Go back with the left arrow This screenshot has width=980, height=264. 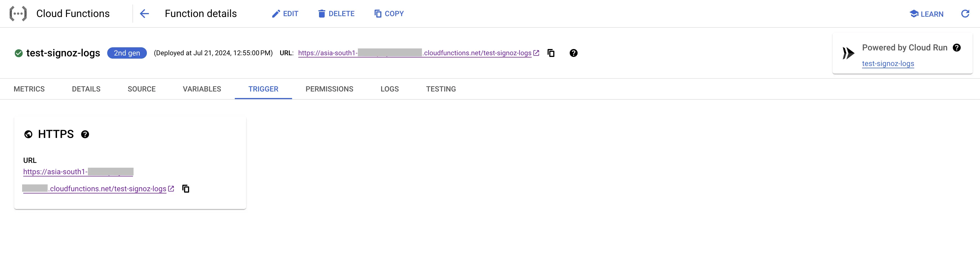144,14
